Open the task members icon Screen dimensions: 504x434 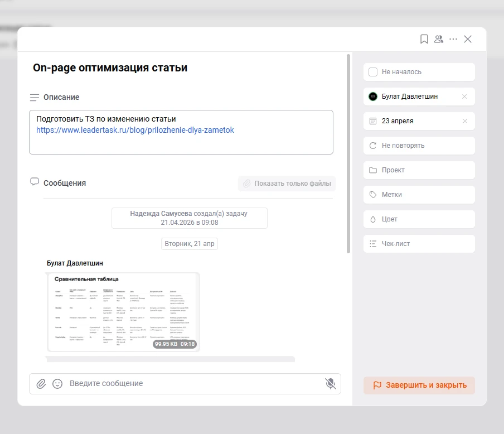coord(439,39)
